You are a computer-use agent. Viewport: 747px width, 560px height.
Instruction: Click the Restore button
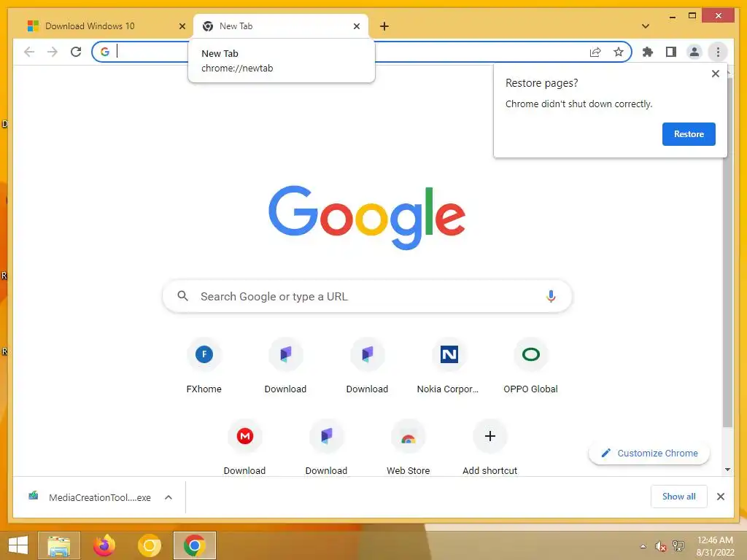(x=689, y=134)
